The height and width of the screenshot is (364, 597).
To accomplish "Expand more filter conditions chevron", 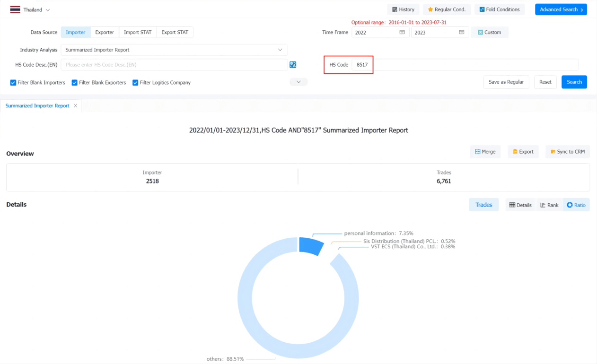I will (298, 82).
